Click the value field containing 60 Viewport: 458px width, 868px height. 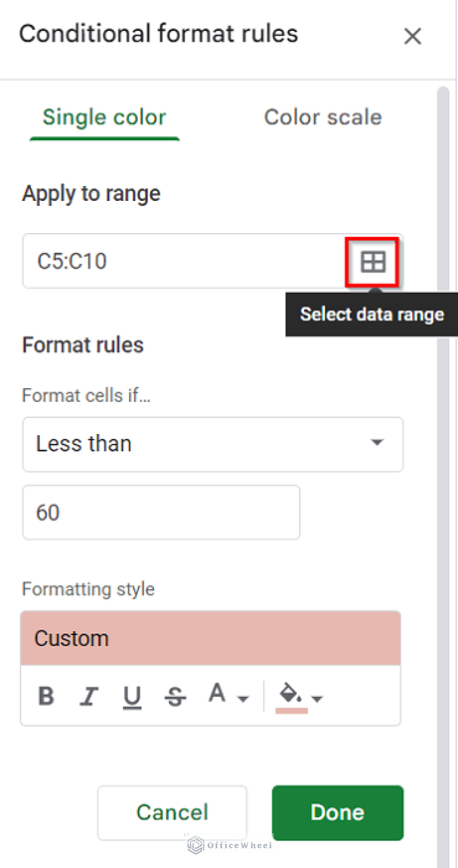coord(161,513)
